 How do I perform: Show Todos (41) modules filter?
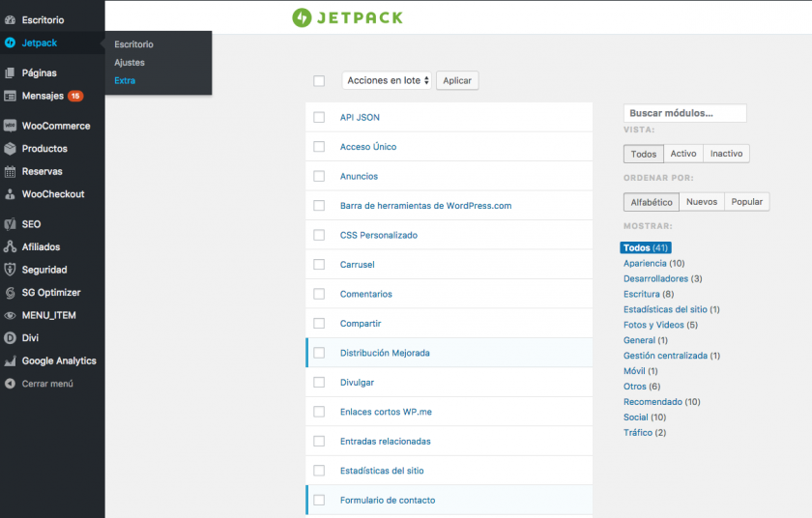pyautogui.click(x=646, y=247)
